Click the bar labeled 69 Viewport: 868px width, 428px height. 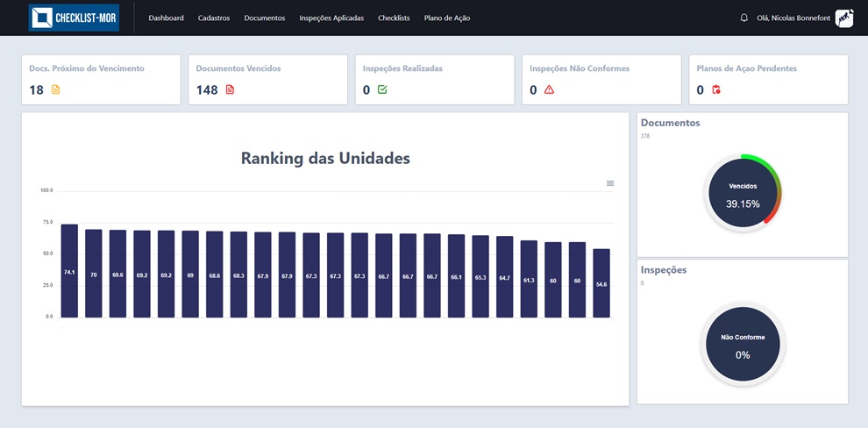coord(190,274)
